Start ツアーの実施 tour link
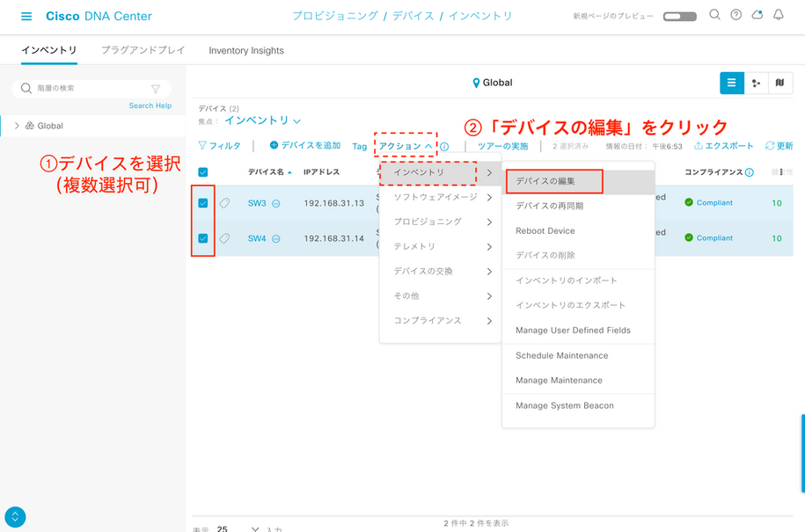Image resolution: width=805 pixels, height=532 pixels. [502, 146]
